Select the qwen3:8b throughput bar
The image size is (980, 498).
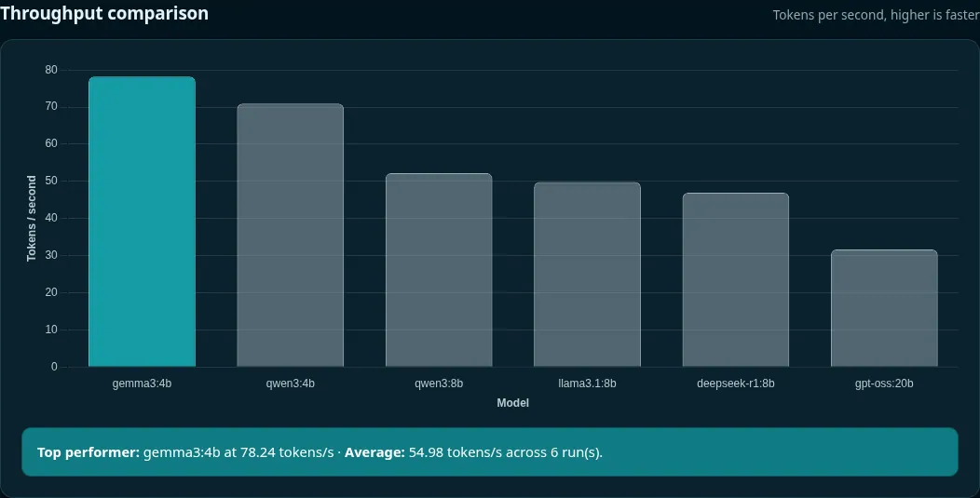pos(439,270)
